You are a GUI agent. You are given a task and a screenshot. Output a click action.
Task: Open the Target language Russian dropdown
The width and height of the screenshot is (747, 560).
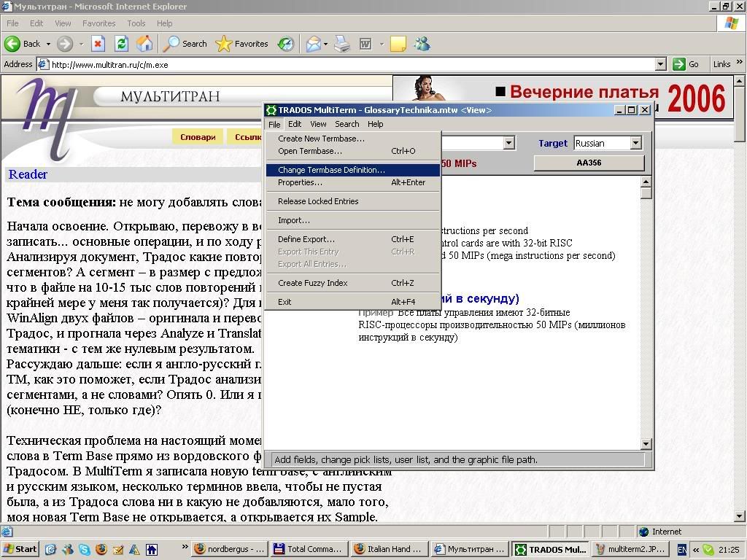tap(635, 143)
